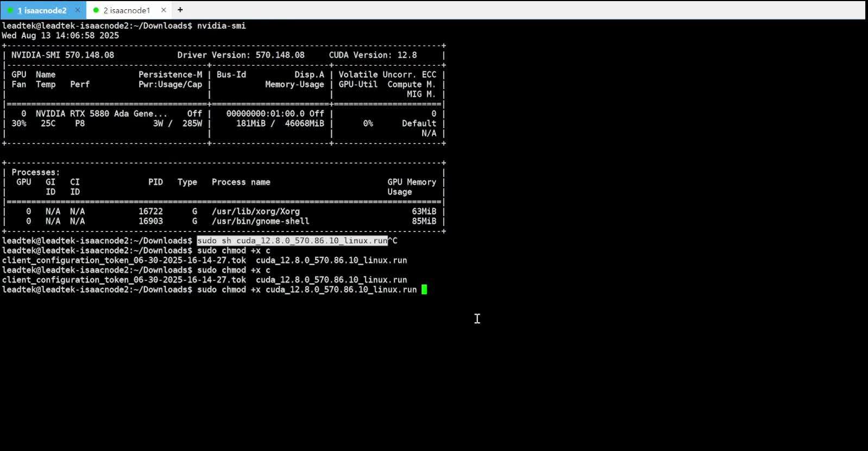Viewport: 868px width, 451px height.
Task: Click the 181MiB memory usage value
Action: tap(251, 123)
